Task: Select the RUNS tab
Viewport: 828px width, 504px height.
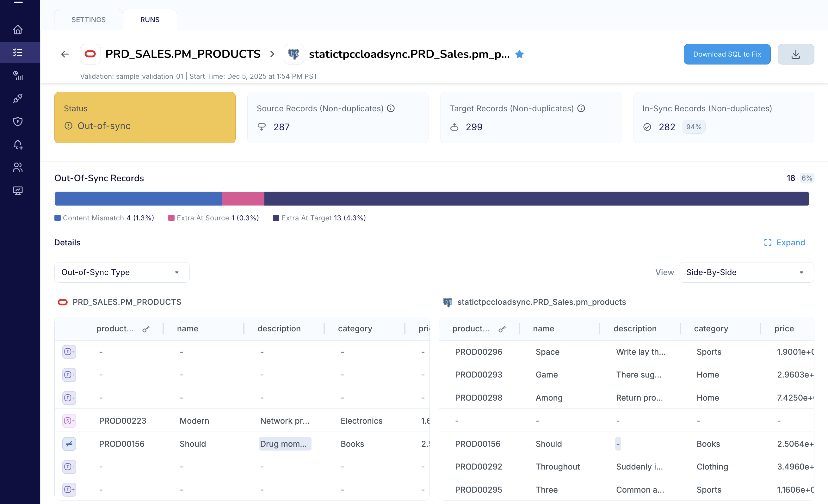Action: [150, 20]
